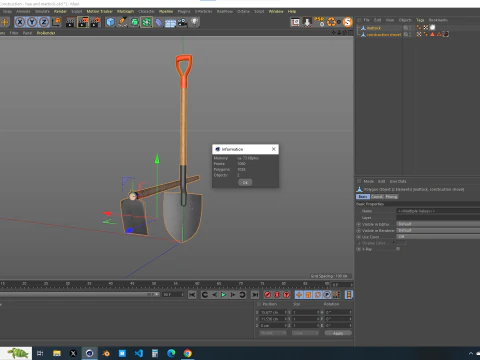Click the camera object icon
The width and height of the screenshot is (480, 360).
pos(182,22)
